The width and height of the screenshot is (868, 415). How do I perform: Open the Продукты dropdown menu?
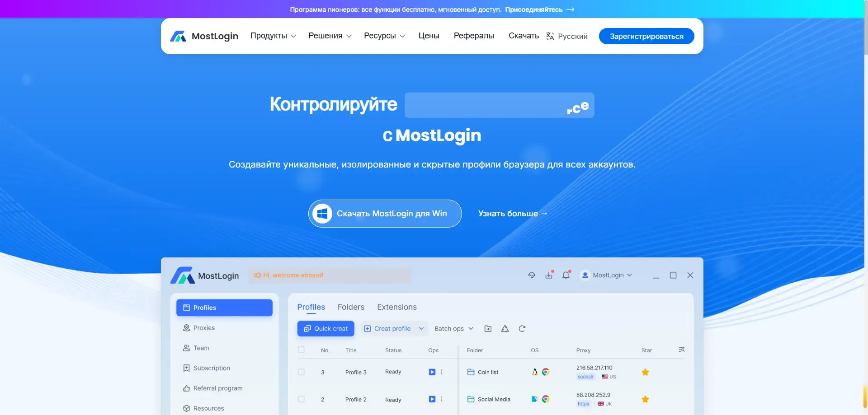pyautogui.click(x=273, y=36)
